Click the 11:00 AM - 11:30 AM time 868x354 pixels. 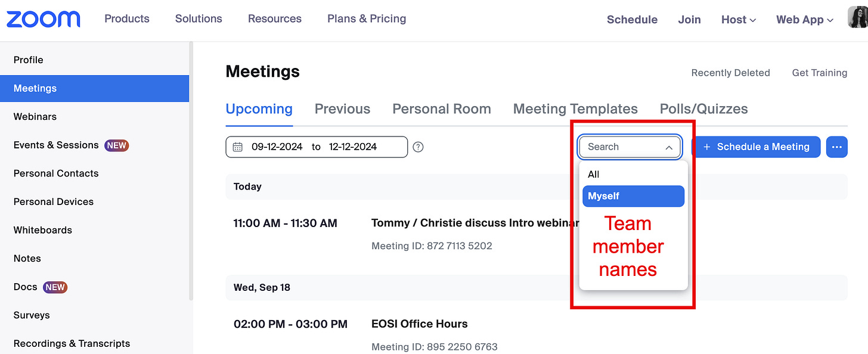tap(285, 223)
